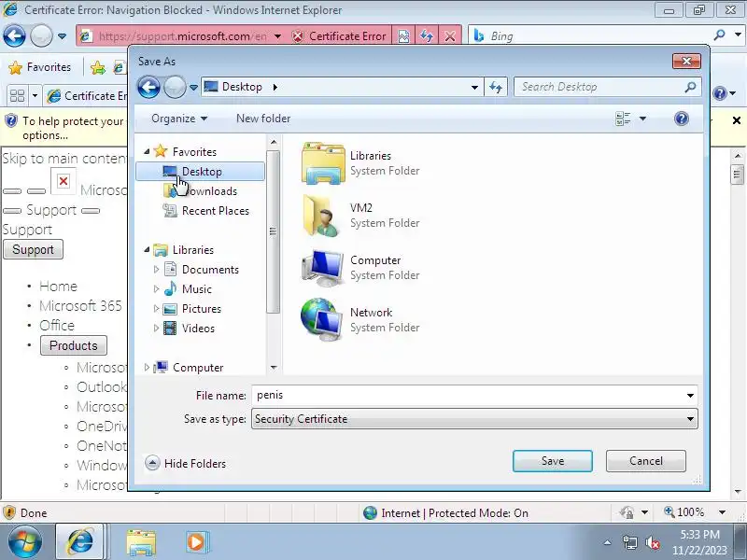Viewport: 747px width, 560px height.
Task: Open IE zoom level 100% dropdown
Action: (x=722, y=512)
